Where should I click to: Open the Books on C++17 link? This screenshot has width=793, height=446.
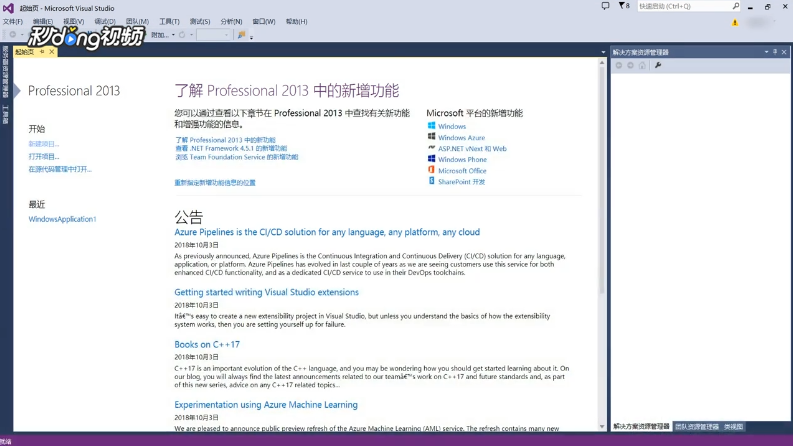[207, 344]
